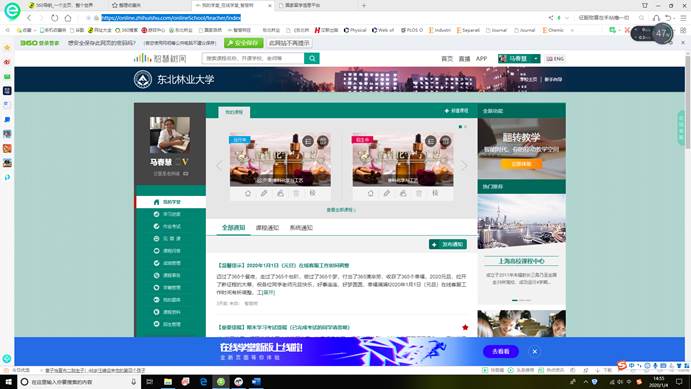This screenshot has width=691, height=389.
Task: Click the teal magnifier search icon
Action: click(x=312, y=58)
